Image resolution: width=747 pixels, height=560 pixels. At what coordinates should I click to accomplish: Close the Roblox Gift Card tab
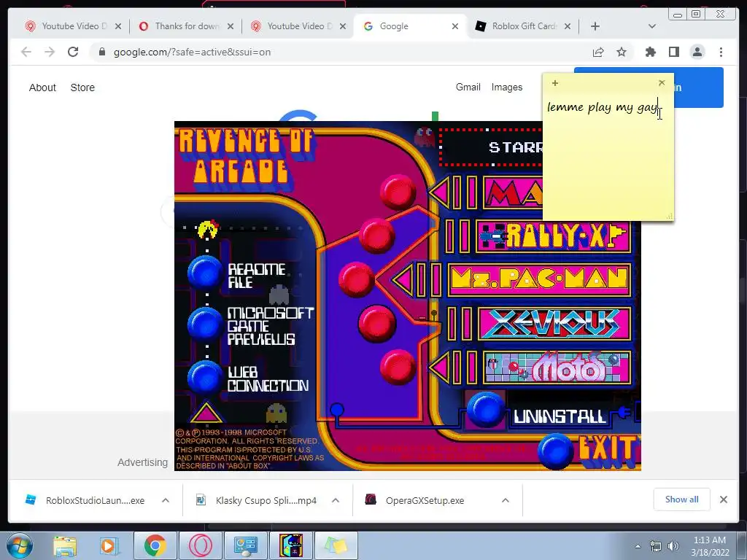[568, 26]
